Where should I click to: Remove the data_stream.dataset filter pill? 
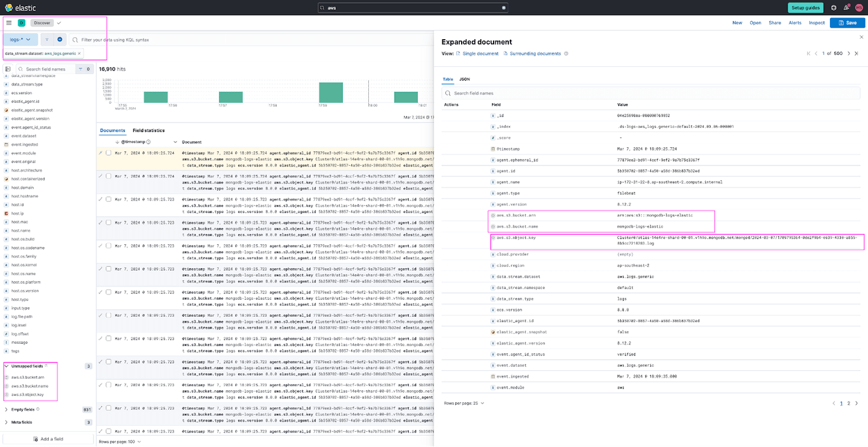coord(79,54)
